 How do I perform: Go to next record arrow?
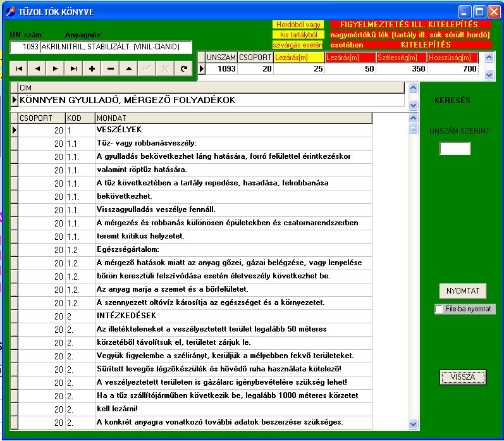coord(56,68)
